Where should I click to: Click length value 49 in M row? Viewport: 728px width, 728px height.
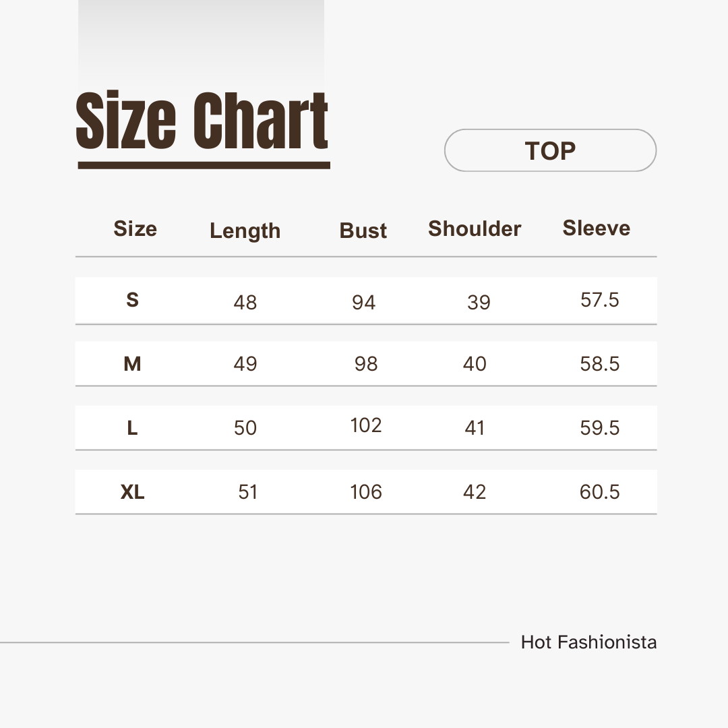point(245,364)
